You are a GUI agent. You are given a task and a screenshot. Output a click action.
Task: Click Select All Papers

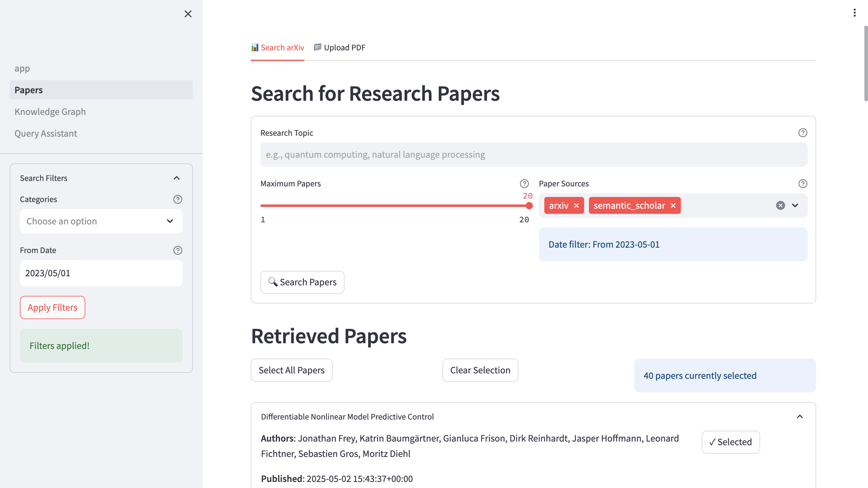[291, 370]
